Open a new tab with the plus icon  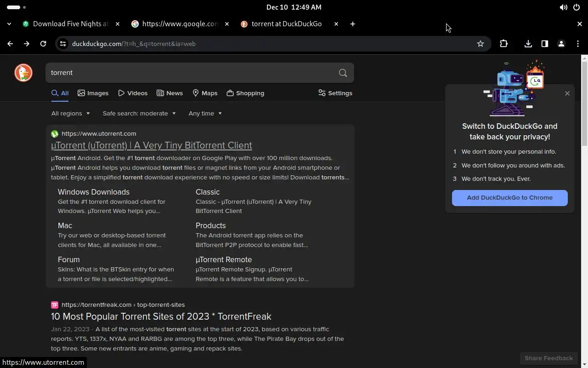click(x=353, y=24)
